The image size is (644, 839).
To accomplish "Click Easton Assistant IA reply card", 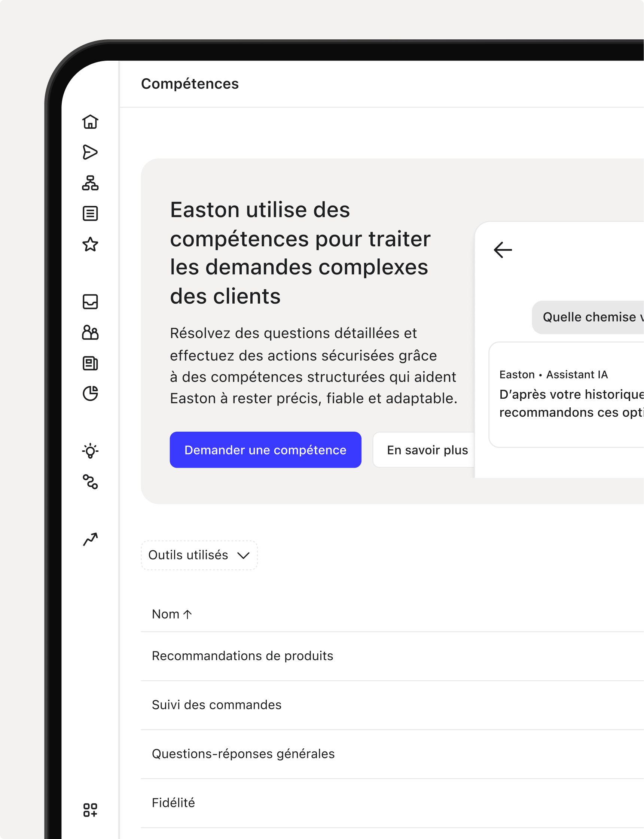I will (567, 395).
